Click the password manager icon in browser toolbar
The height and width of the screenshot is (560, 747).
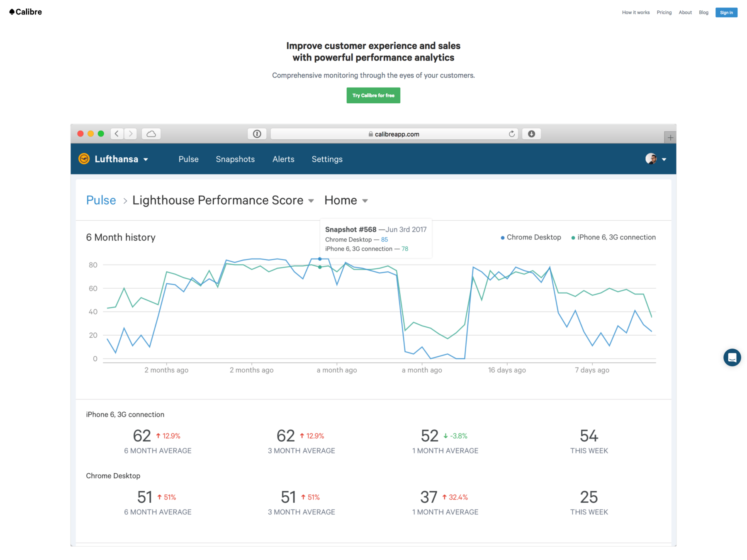click(257, 134)
